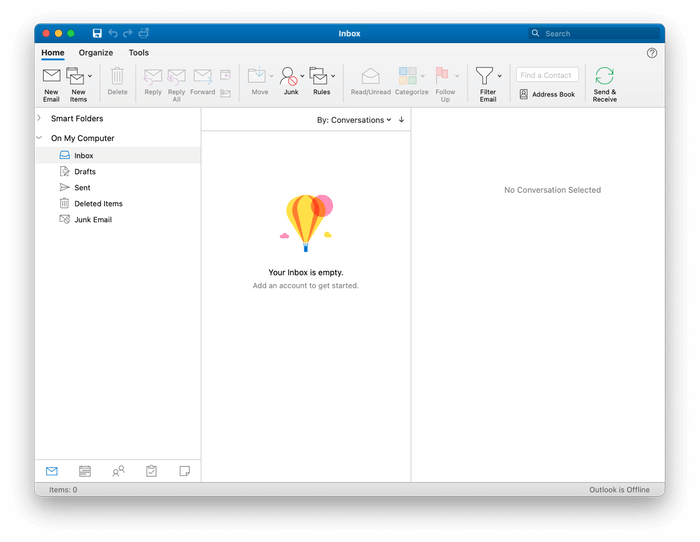This screenshot has width=700, height=542.
Task: Click the Save icon in title bar
Action: pyautogui.click(x=97, y=33)
